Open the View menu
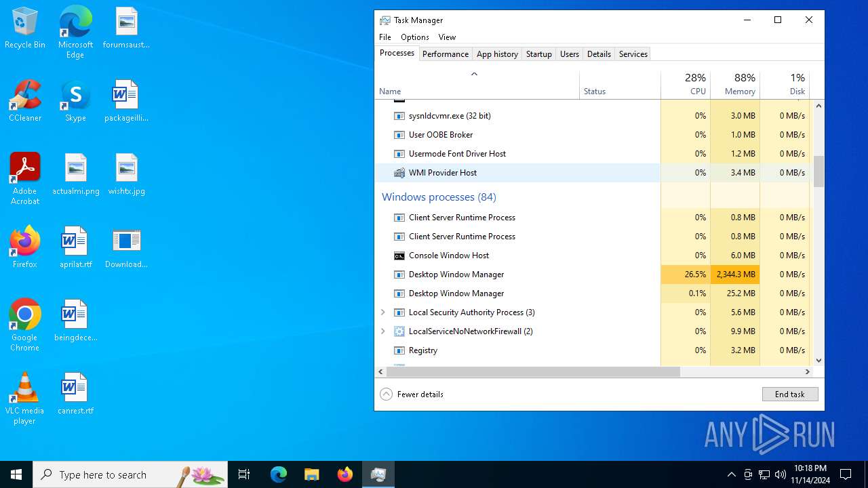Viewport: 868px width, 488px height. pyautogui.click(x=447, y=37)
